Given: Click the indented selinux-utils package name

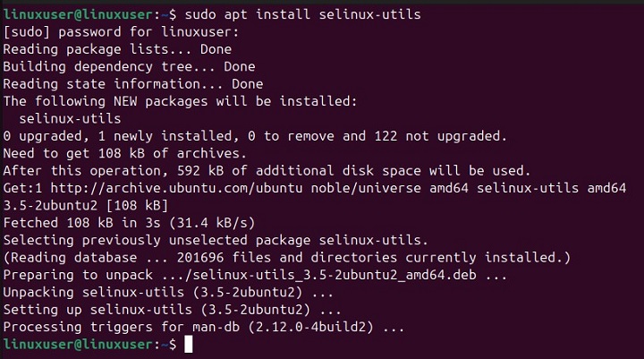Looking at the screenshot, I should coord(69,117).
